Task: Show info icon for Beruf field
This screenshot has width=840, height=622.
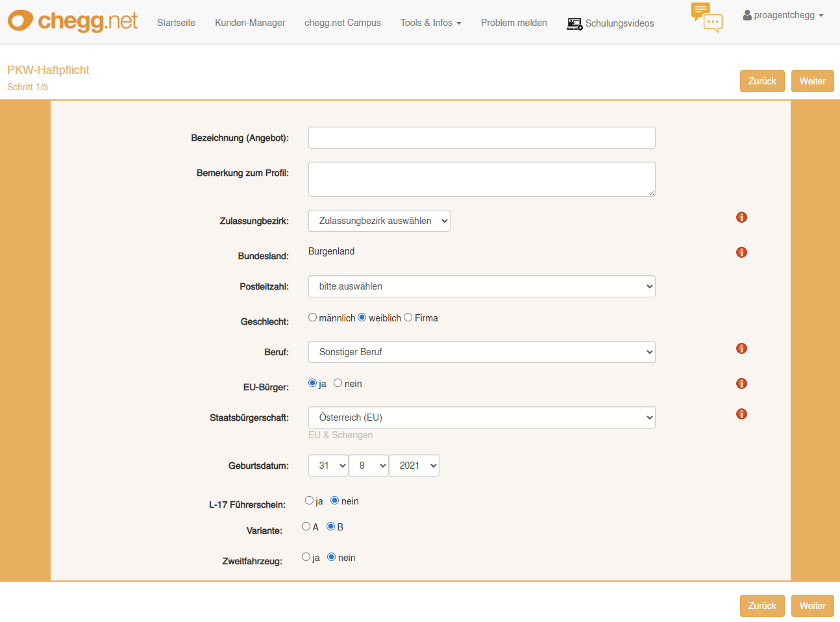Action: pyautogui.click(x=741, y=349)
